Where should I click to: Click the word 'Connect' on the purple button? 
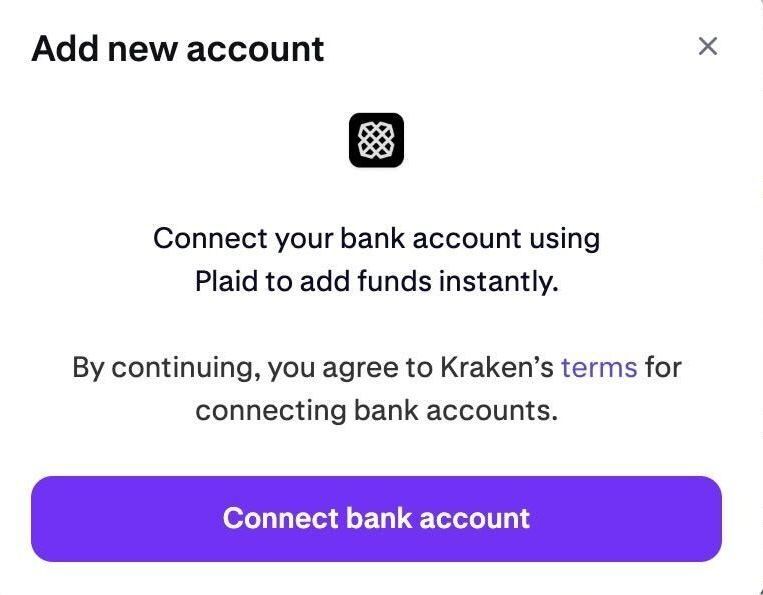pyautogui.click(x=280, y=518)
